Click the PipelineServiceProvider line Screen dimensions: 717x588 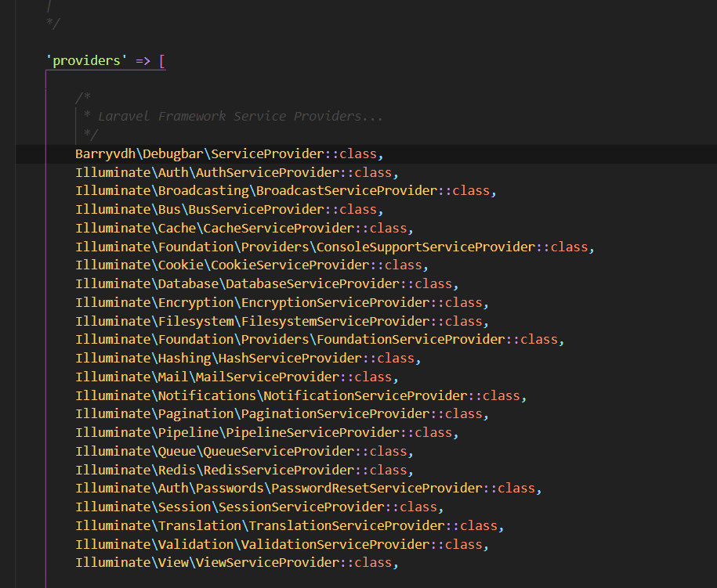(267, 433)
